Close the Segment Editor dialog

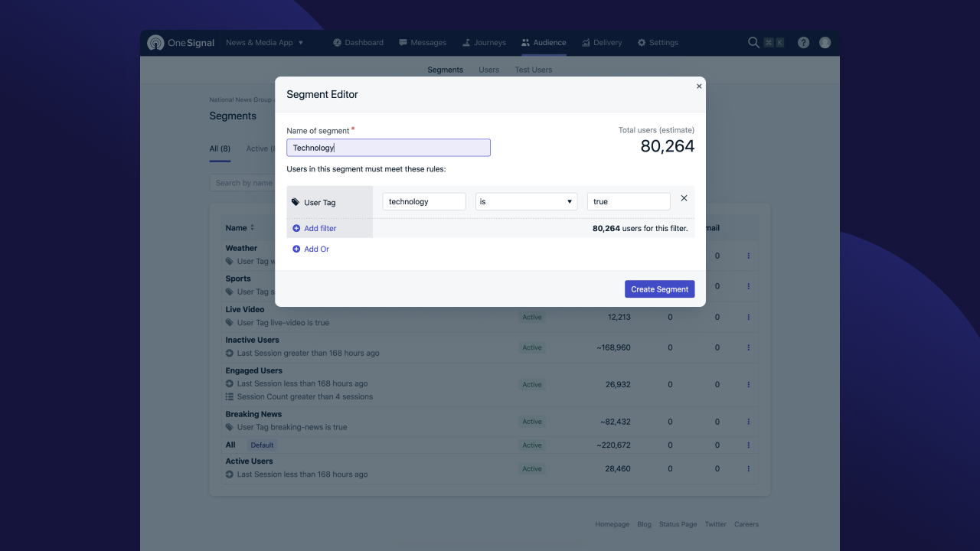click(699, 86)
